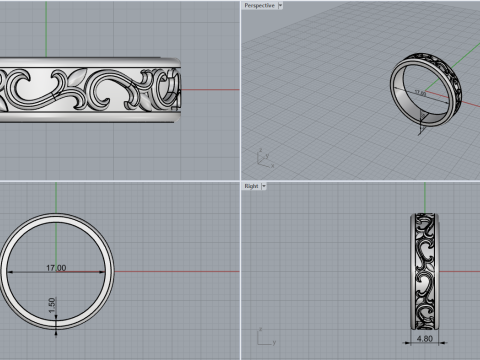The width and height of the screenshot is (480, 360).
Task: Click the ZY axis icon in Right viewport
Action: click(266, 337)
